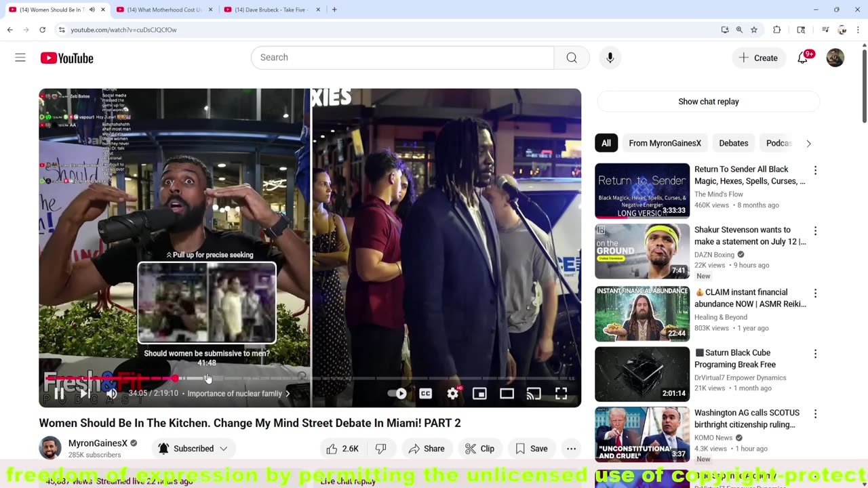Go back in browser history
Viewport: 868px width, 488px height.
[x=10, y=30]
